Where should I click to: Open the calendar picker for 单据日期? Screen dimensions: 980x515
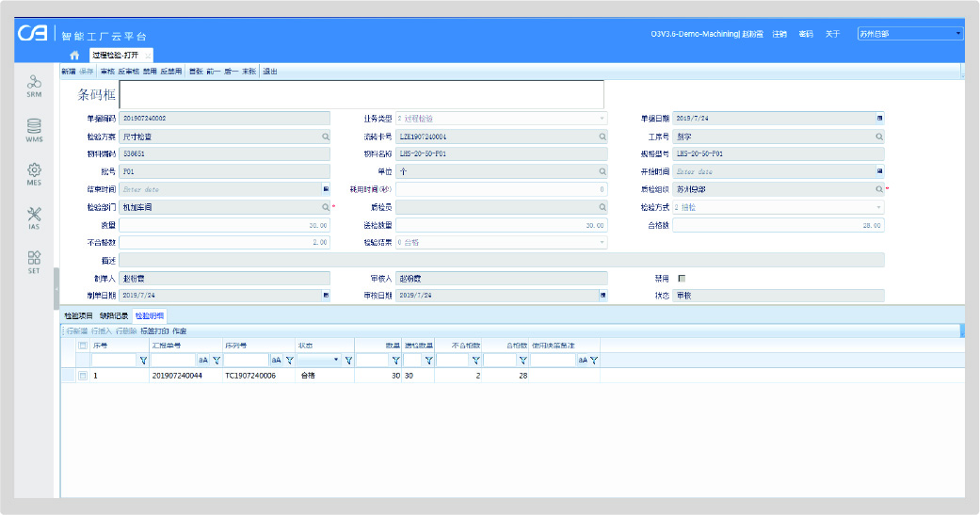click(x=880, y=119)
